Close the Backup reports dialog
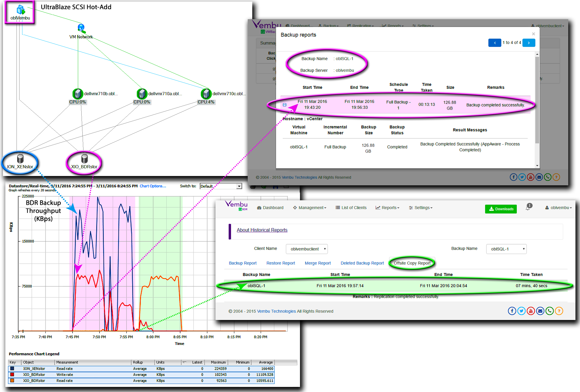Screen dimensions: 580x392 (x=533, y=34)
